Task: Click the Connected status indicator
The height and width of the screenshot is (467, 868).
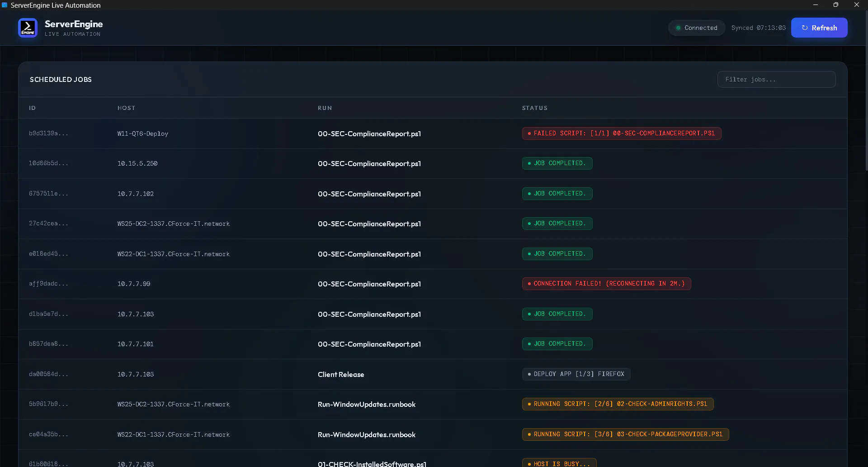Action: [x=696, y=28]
